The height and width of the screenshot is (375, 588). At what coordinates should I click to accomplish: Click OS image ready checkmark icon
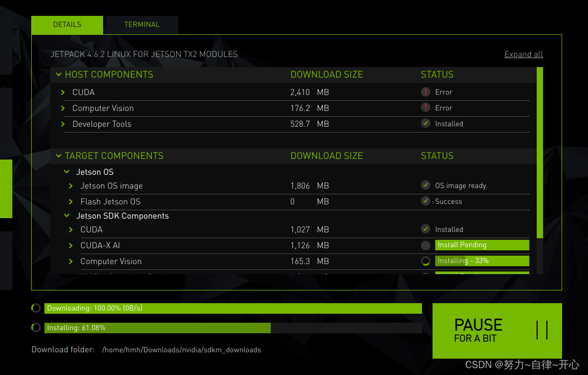coord(426,185)
